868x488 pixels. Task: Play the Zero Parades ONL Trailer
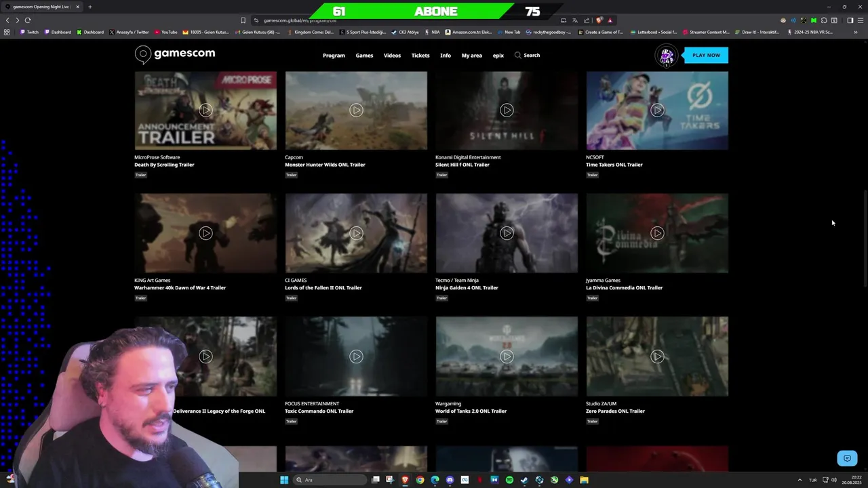pos(657,357)
